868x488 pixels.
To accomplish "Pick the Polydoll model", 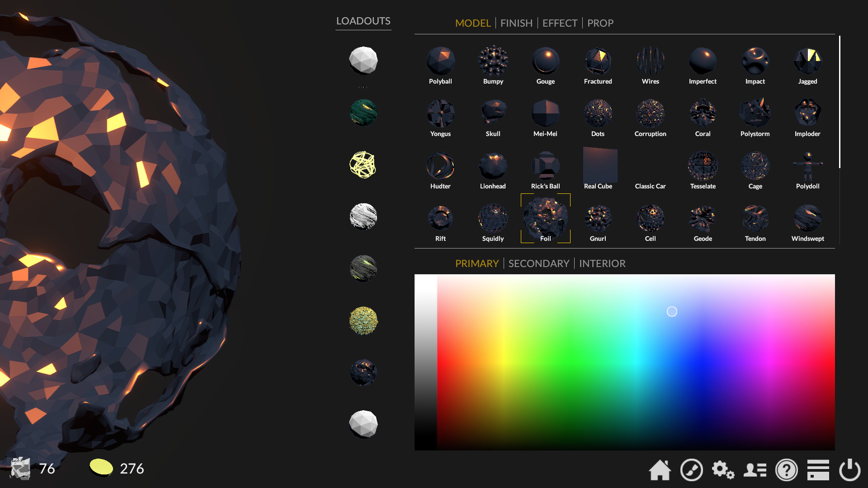I will pos(807,166).
